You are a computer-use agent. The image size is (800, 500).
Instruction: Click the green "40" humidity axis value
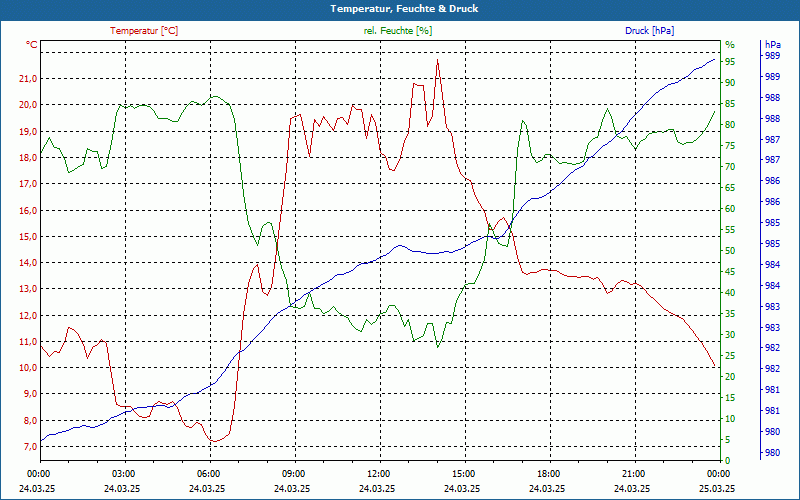(730, 293)
